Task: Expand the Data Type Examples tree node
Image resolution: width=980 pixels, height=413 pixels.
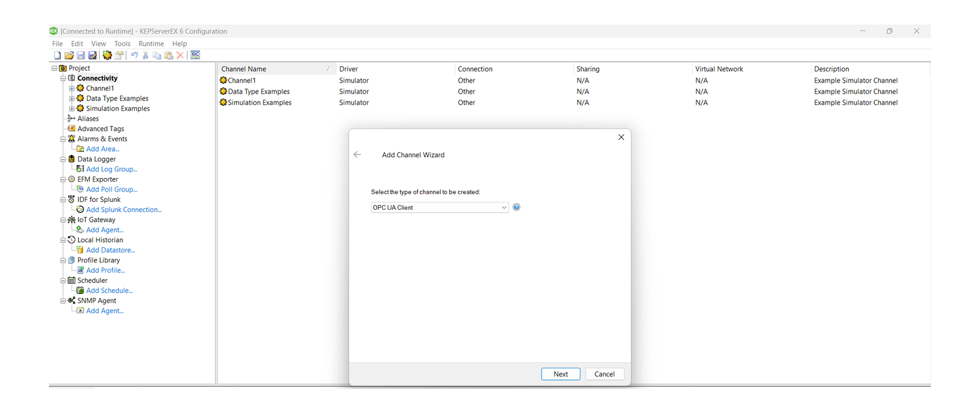Action: 72,99
